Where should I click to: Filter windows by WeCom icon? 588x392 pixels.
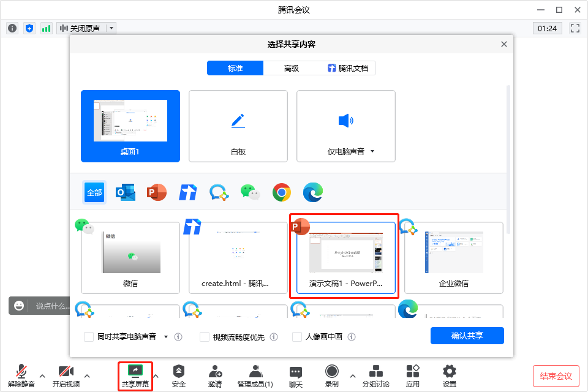pos(219,192)
